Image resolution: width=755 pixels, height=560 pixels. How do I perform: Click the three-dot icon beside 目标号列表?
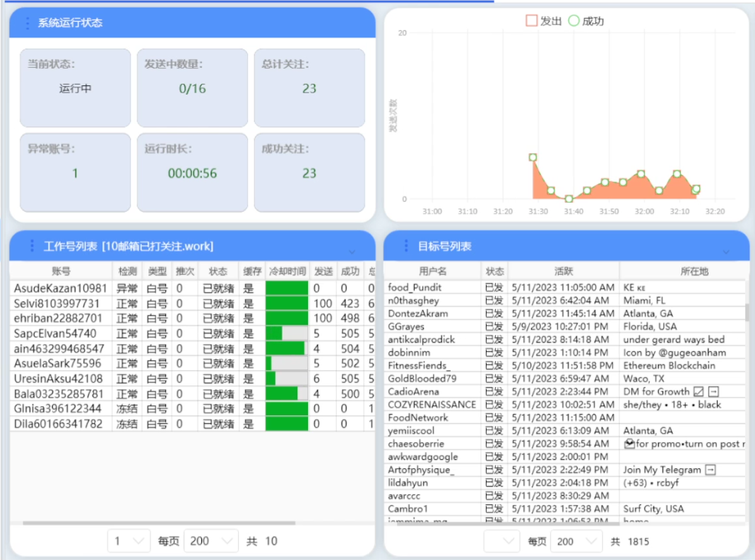click(406, 246)
